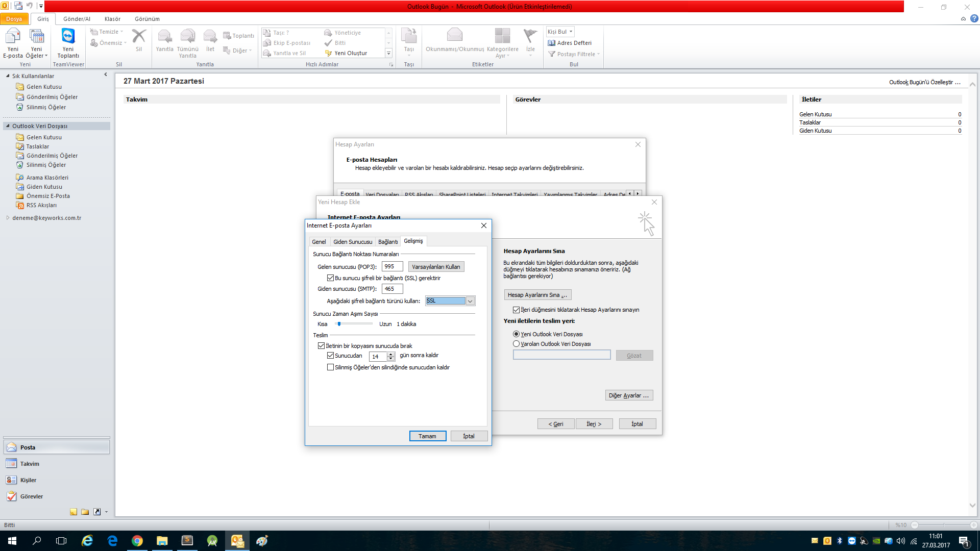Click Tamam in Internet E-posta Ayarları
980x551 pixels.
(428, 436)
